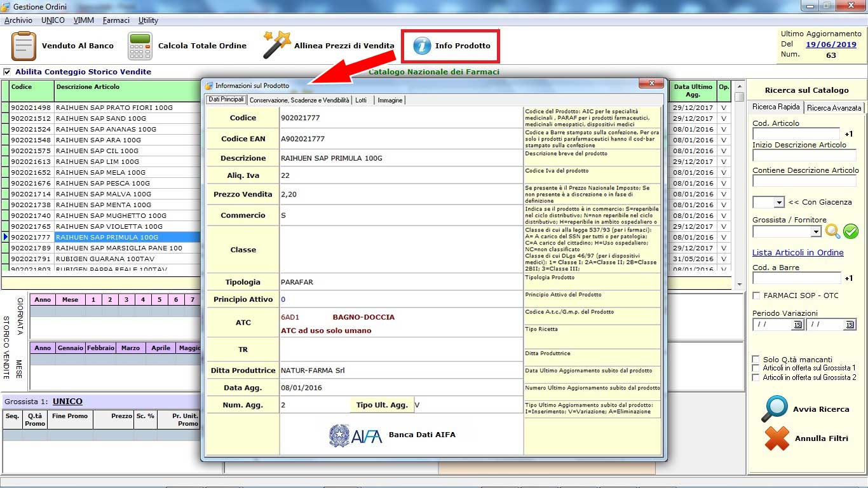The image size is (868, 488).
Task: Select the Ricerca Rapida tab
Action: click(776, 107)
